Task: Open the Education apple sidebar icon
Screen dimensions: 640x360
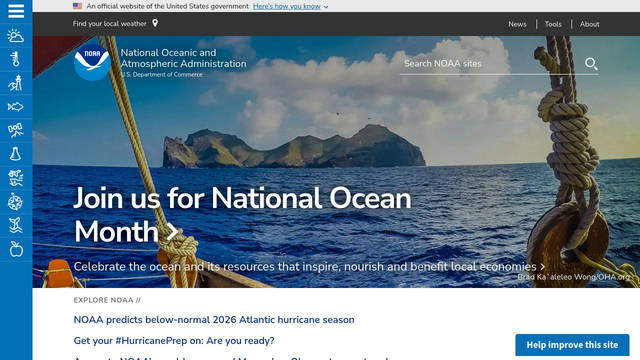Action: 16,249
